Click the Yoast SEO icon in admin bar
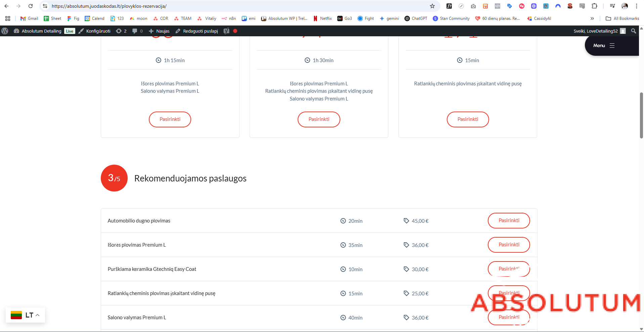This screenshot has height=332, width=644. 226,31
